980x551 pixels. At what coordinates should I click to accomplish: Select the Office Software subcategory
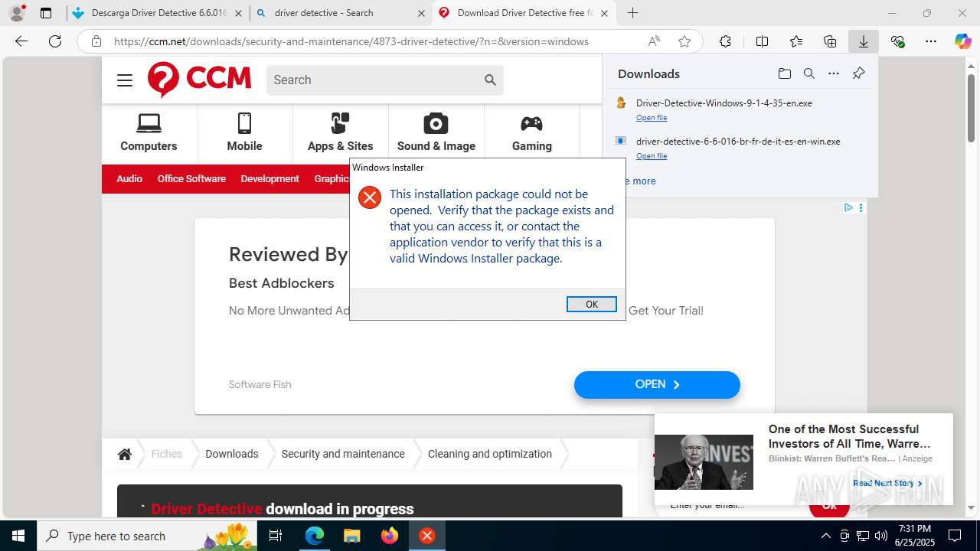pos(191,178)
